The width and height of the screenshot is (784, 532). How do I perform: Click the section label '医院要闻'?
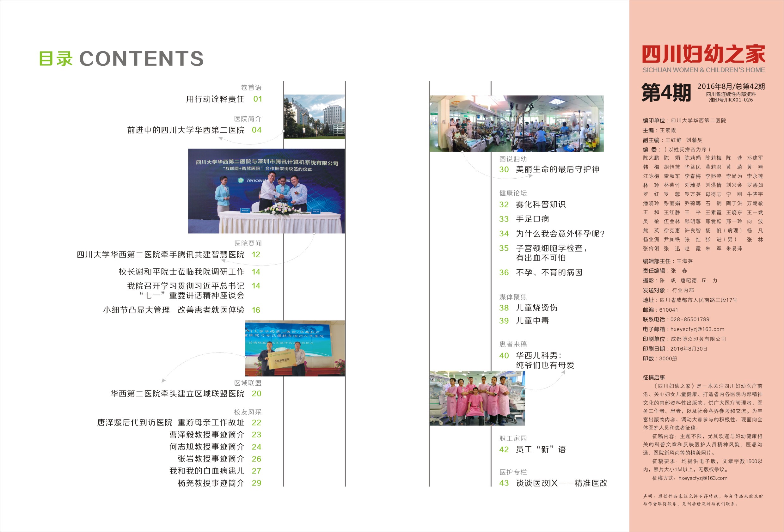[x=248, y=243]
